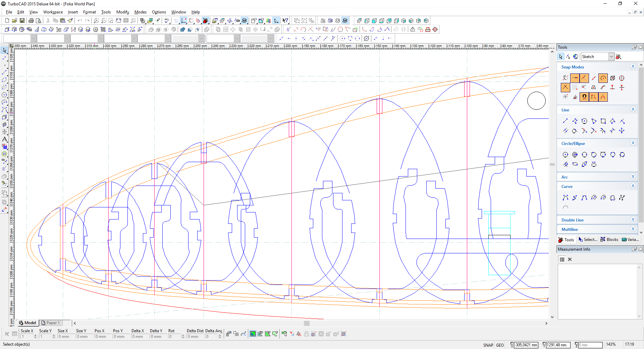The height and width of the screenshot is (349, 644).
Task: Select the rectangle tool in the Line section
Action: pos(603,121)
